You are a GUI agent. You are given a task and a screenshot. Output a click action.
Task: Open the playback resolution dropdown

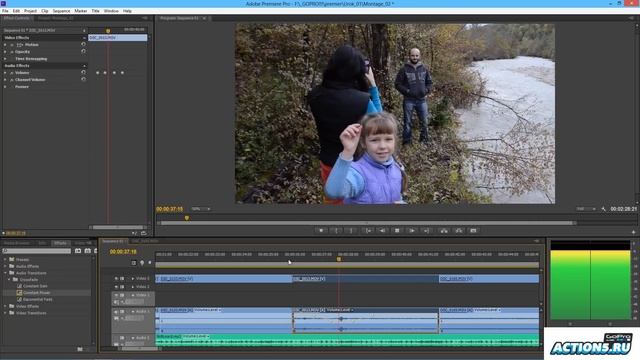(585, 209)
